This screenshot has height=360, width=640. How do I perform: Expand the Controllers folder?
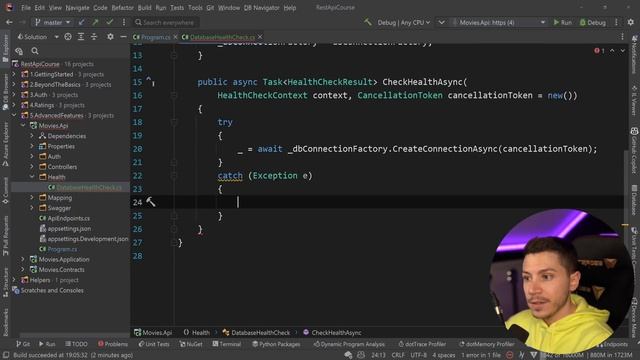pos(32,167)
